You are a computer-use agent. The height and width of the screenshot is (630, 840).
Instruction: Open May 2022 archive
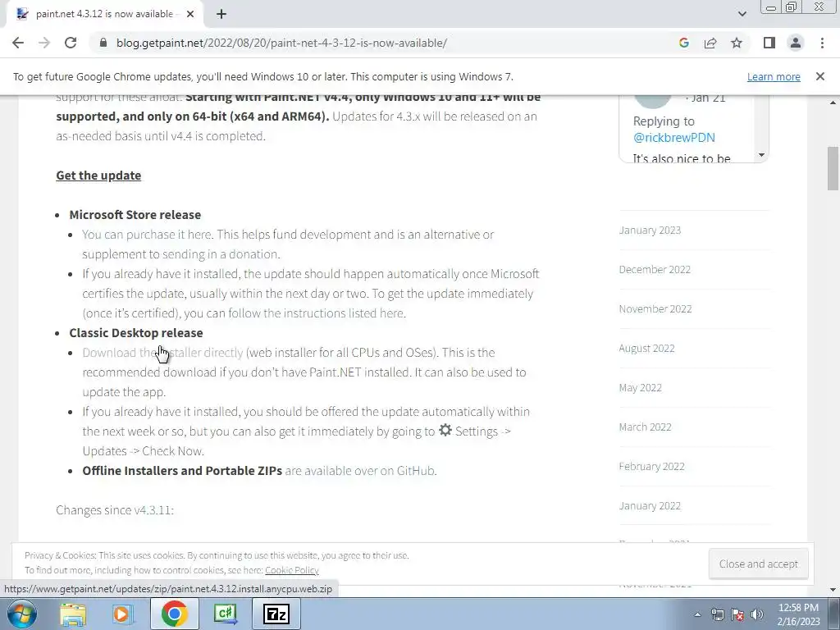(640, 388)
